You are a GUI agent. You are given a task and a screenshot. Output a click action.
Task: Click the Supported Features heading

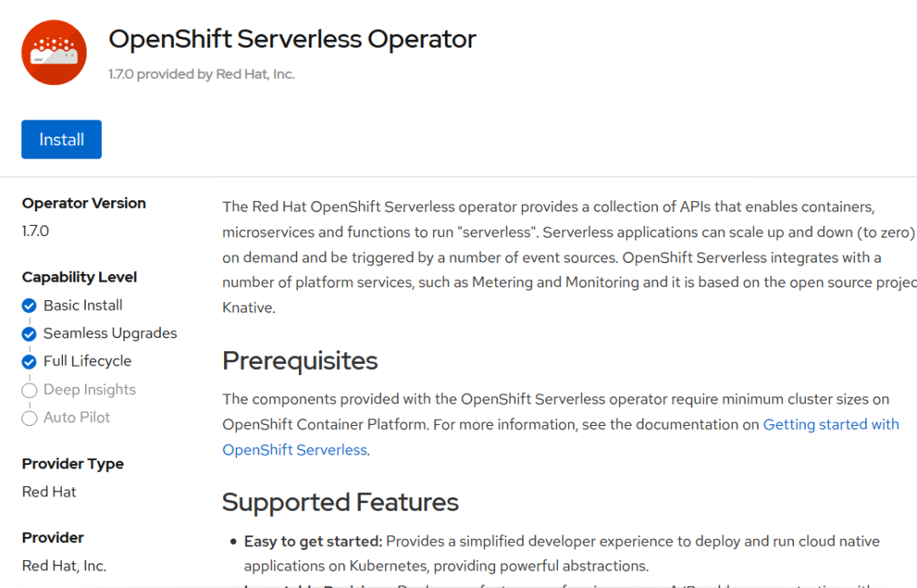tap(340, 501)
